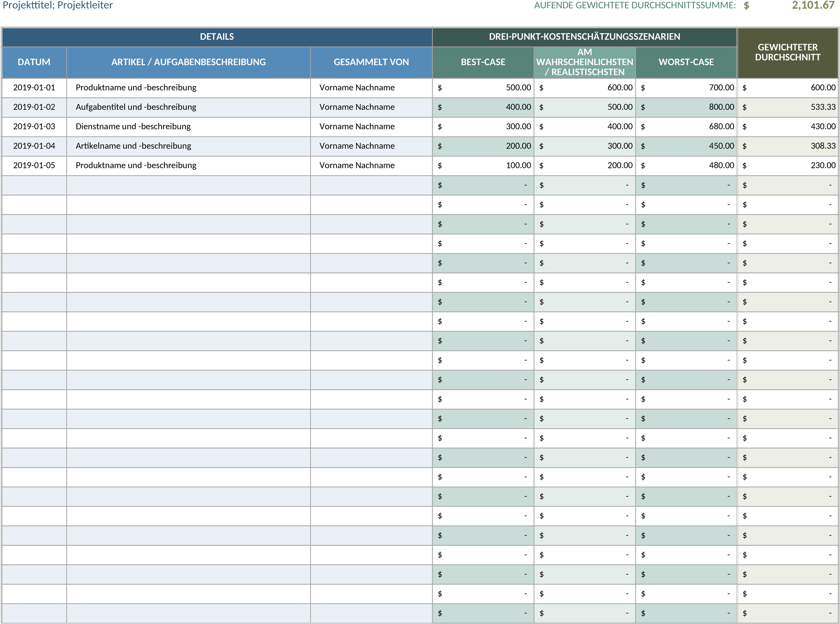
Task: Click the BEST-CASE column header
Action: 483,62
